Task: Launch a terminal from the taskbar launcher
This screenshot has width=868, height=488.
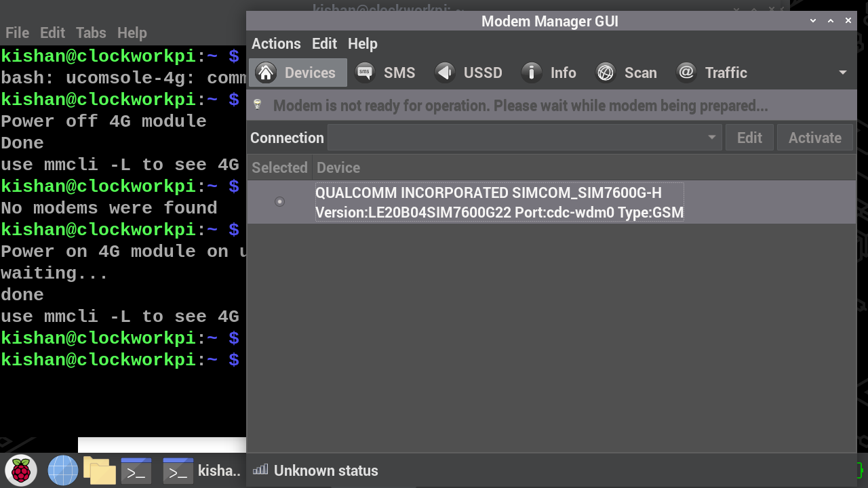Action: [136, 470]
